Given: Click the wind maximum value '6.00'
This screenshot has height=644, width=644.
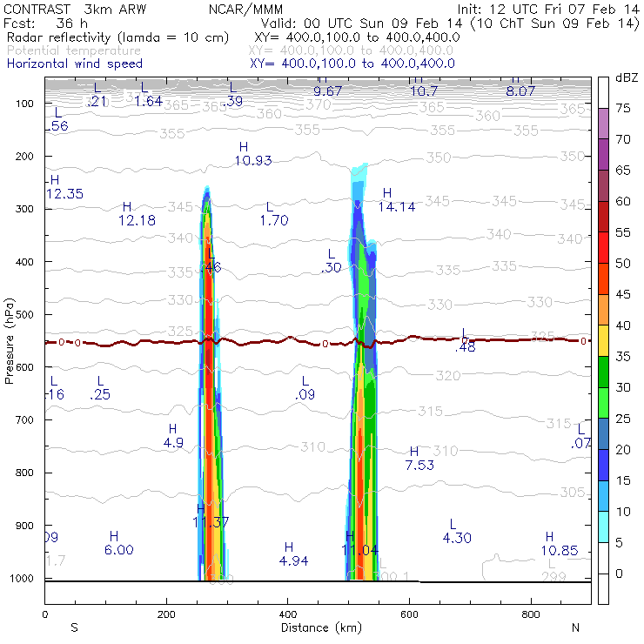Looking at the screenshot, I should 118,550.
